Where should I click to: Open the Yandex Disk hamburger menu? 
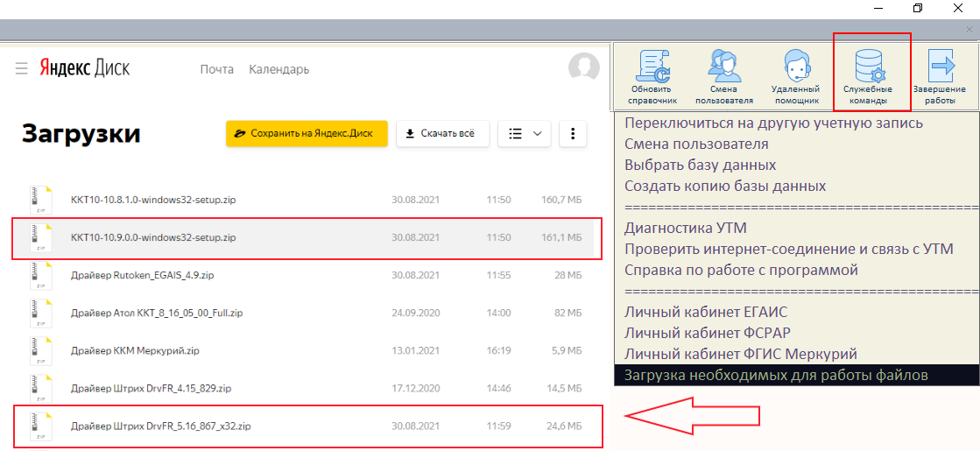click(22, 68)
